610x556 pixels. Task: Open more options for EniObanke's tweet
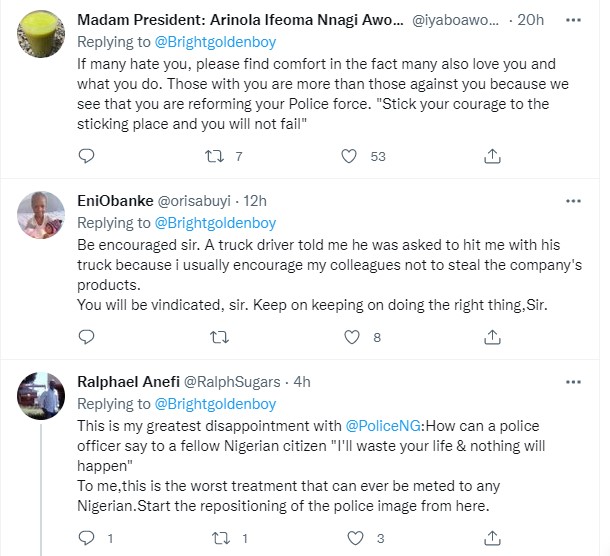click(573, 201)
